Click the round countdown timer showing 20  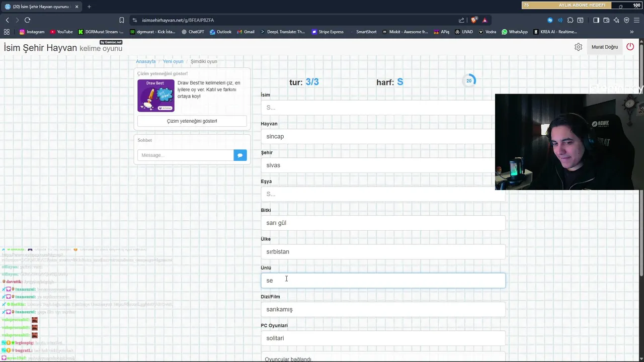[469, 81]
